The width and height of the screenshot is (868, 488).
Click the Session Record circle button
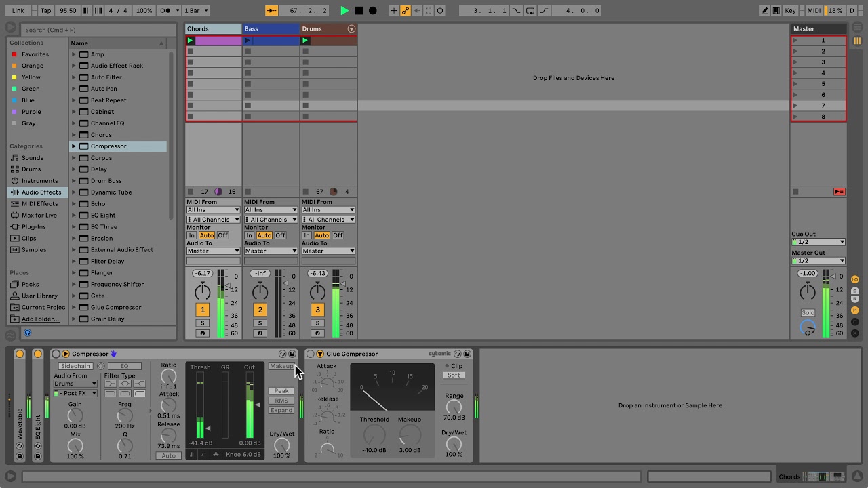[440, 11]
